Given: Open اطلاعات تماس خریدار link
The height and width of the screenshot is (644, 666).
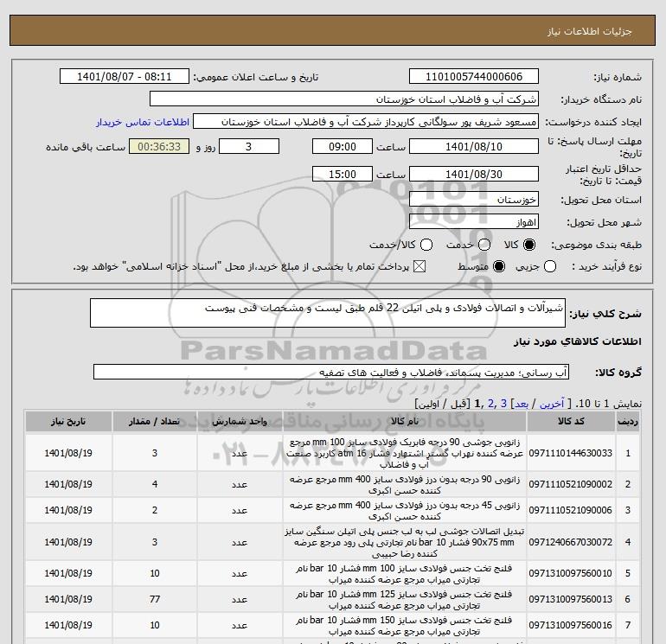Looking at the screenshot, I should click(143, 122).
